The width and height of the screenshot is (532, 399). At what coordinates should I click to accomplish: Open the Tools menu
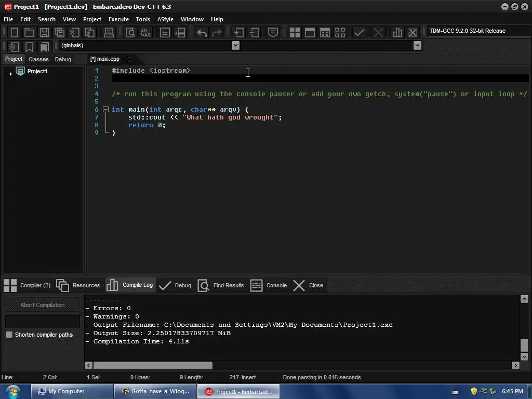[x=143, y=19]
